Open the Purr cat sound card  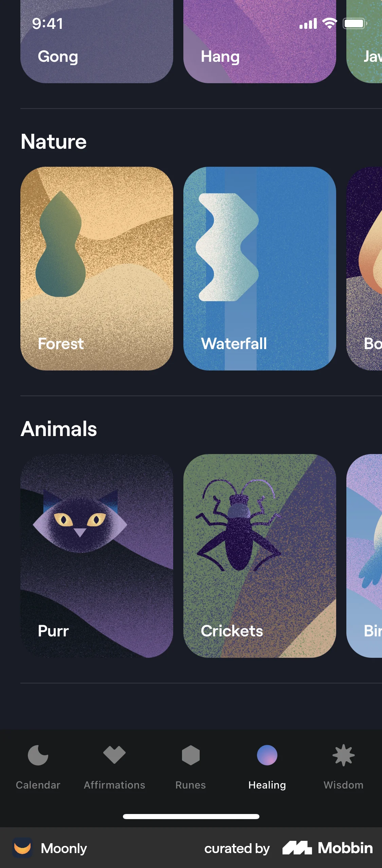click(97, 556)
